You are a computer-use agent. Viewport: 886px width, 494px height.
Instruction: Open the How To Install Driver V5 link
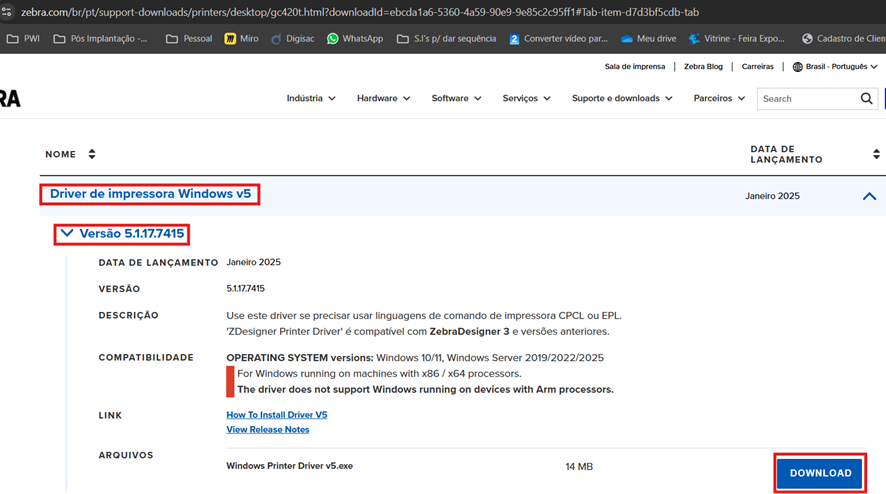pyautogui.click(x=277, y=414)
